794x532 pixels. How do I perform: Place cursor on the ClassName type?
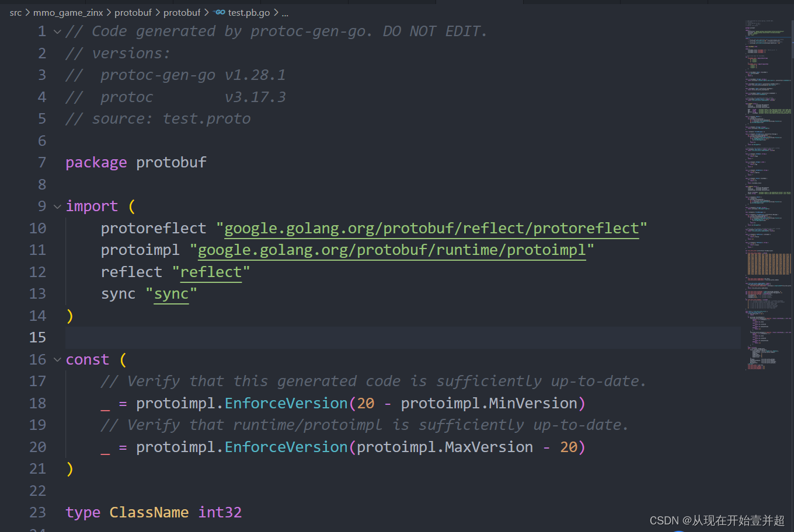point(149,512)
